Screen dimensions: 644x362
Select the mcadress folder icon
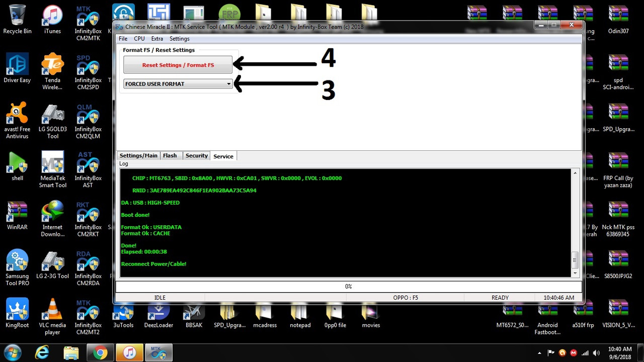(265, 317)
